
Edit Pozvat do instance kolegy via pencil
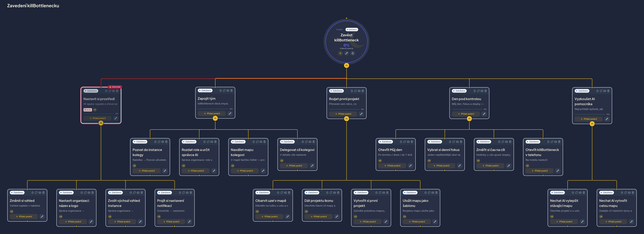pyautogui.click(x=165, y=171)
